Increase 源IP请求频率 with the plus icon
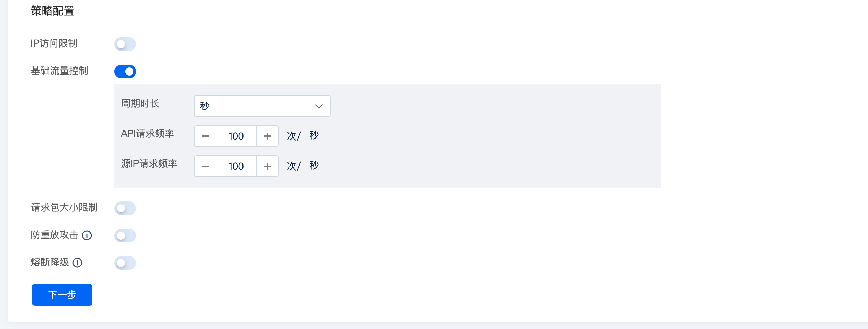This screenshot has height=329, width=868. tap(267, 166)
